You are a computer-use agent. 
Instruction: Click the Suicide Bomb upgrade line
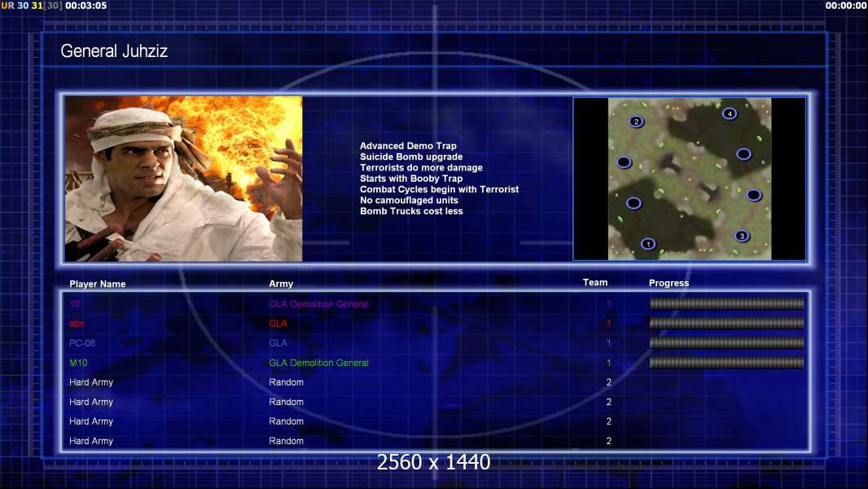(411, 156)
